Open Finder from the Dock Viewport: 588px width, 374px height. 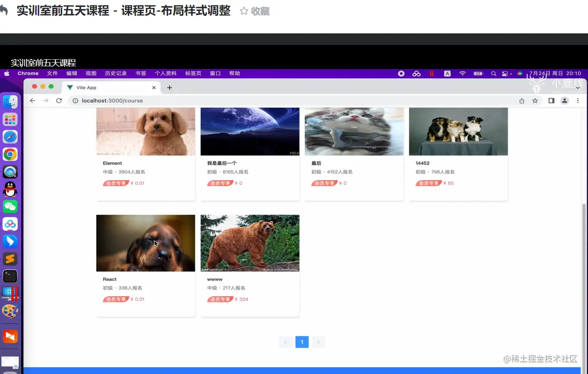[x=10, y=101]
